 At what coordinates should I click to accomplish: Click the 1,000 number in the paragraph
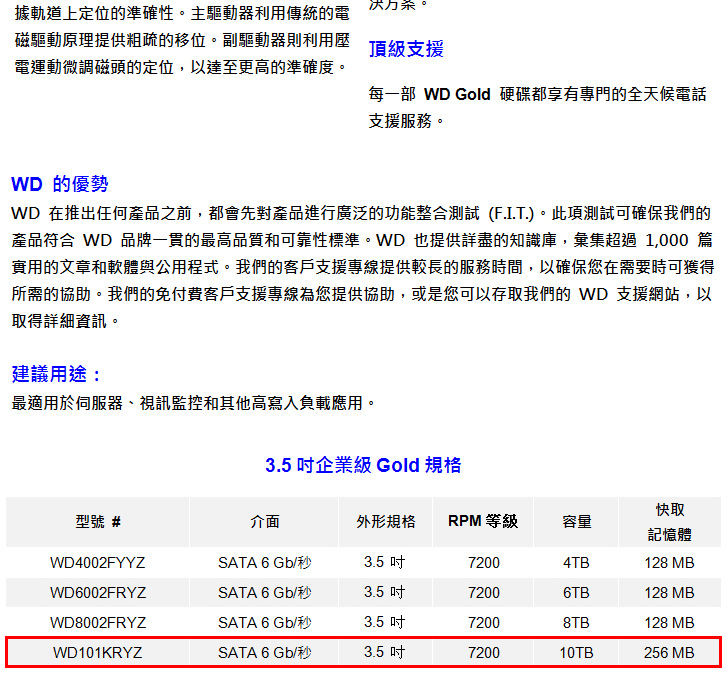point(667,240)
